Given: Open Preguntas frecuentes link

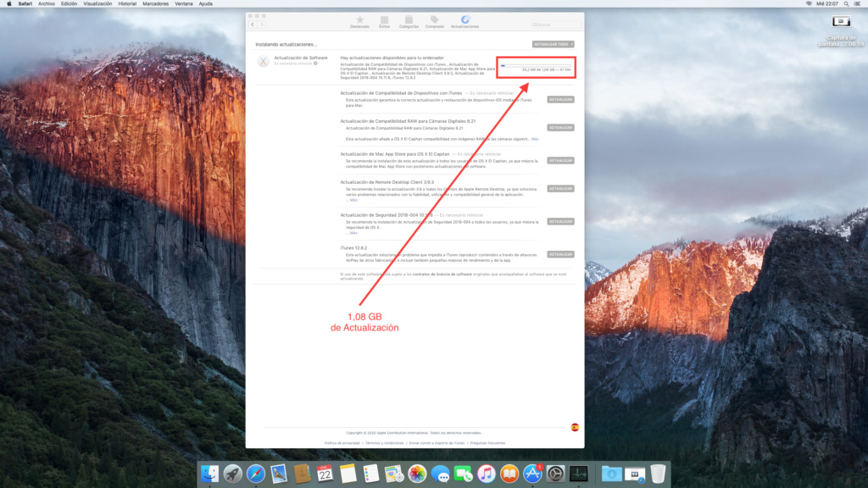Looking at the screenshot, I should 487,443.
